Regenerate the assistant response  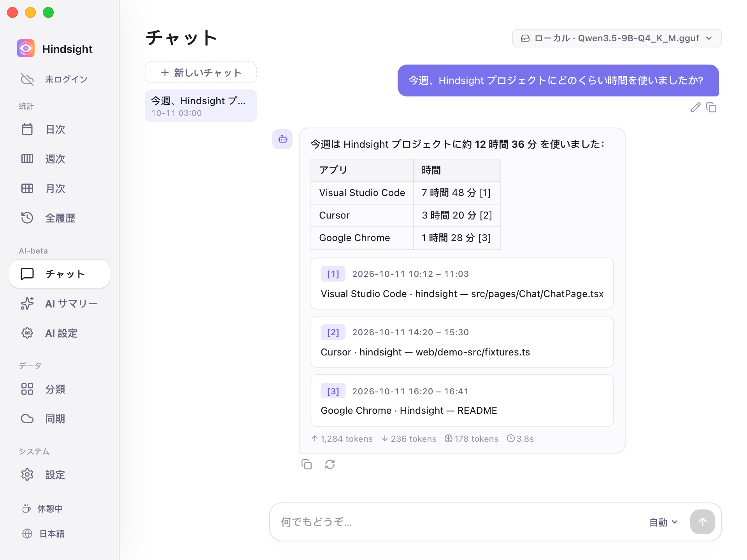click(x=330, y=464)
